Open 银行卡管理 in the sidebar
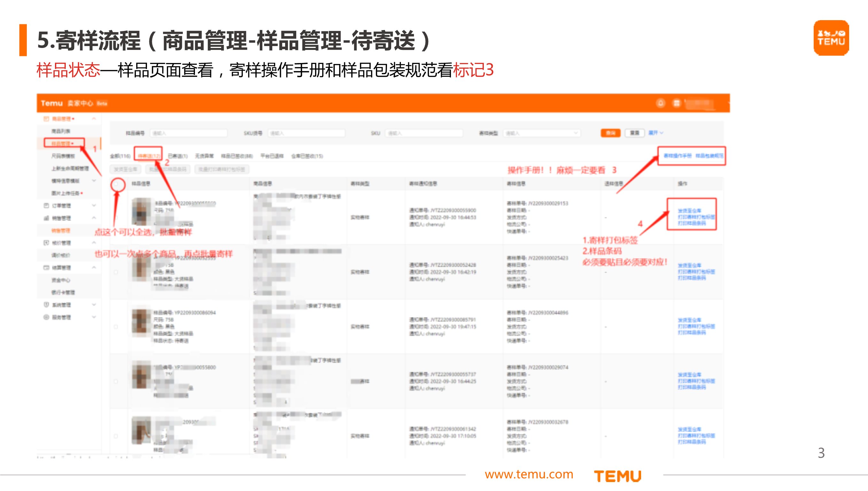The image size is (868, 491). pos(63,292)
